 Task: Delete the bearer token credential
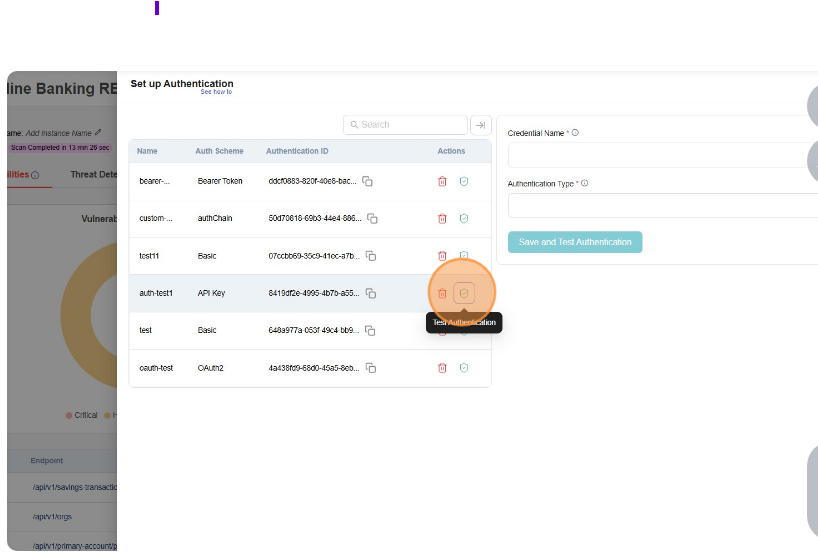tap(442, 181)
